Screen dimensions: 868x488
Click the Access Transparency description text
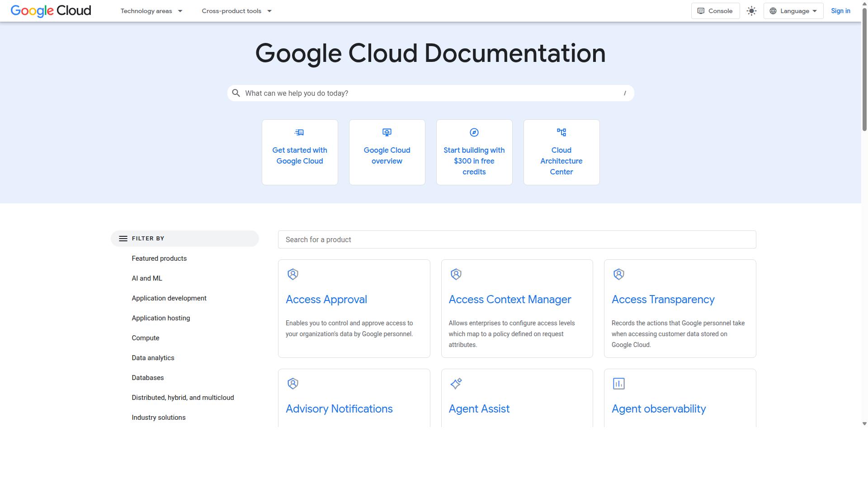(678, 334)
